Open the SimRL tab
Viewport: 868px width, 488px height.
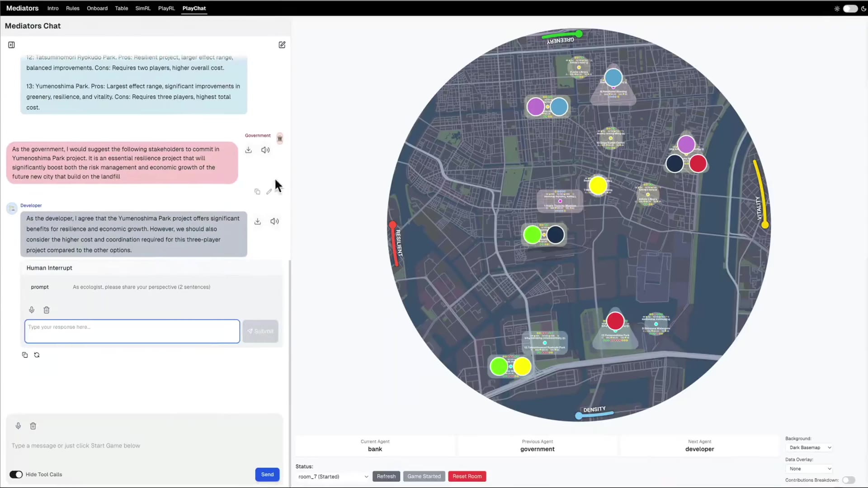pos(143,8)
